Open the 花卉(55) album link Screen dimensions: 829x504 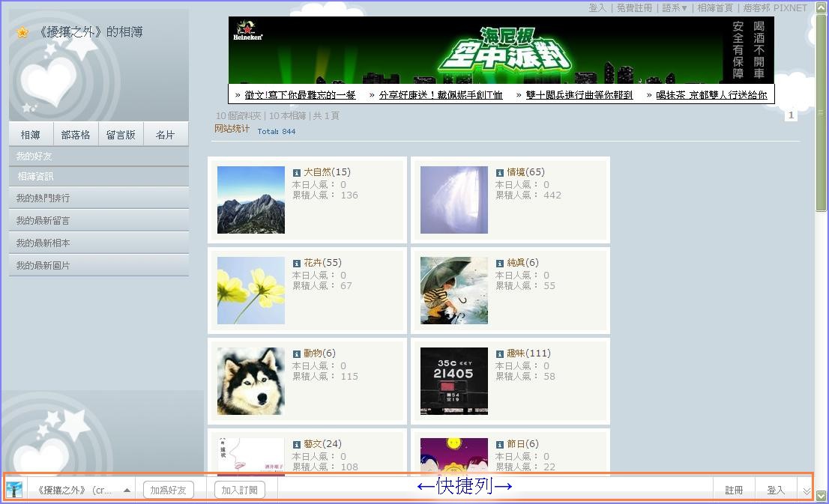coord(322,263)
